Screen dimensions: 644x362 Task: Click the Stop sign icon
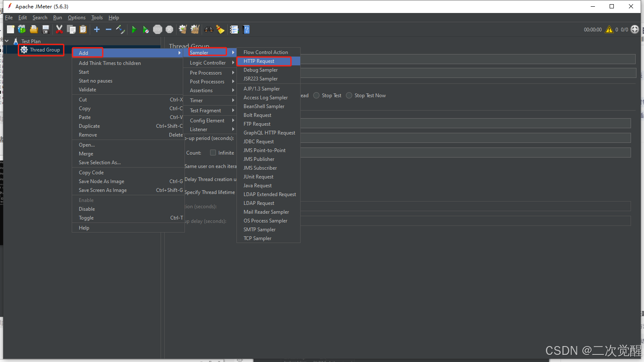point(158,29)
